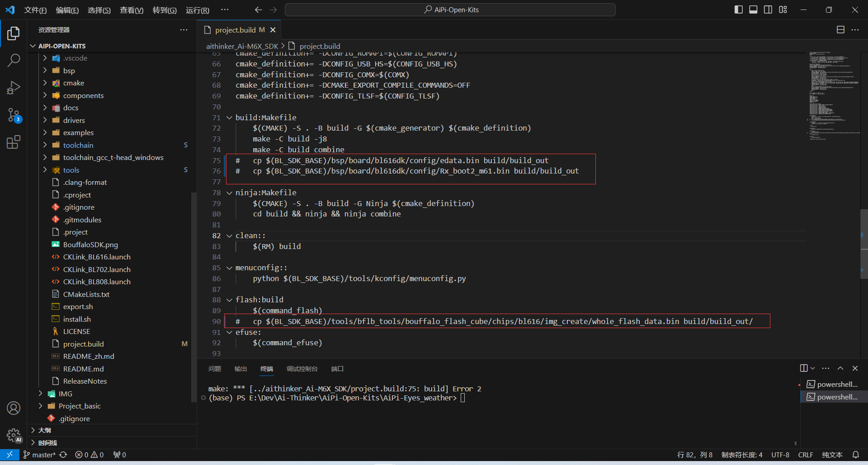Open the 查看(V) menu
868x465 pixels.
click(132, 10)
